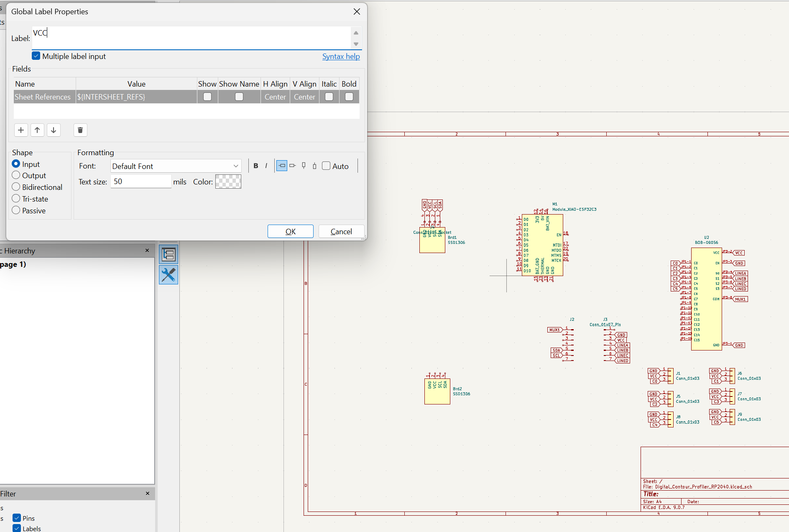Image resolution: width=789 pixels, height=532 pixels.
Task: Open the Default Font dropdown
Action: tap(175, 166)
